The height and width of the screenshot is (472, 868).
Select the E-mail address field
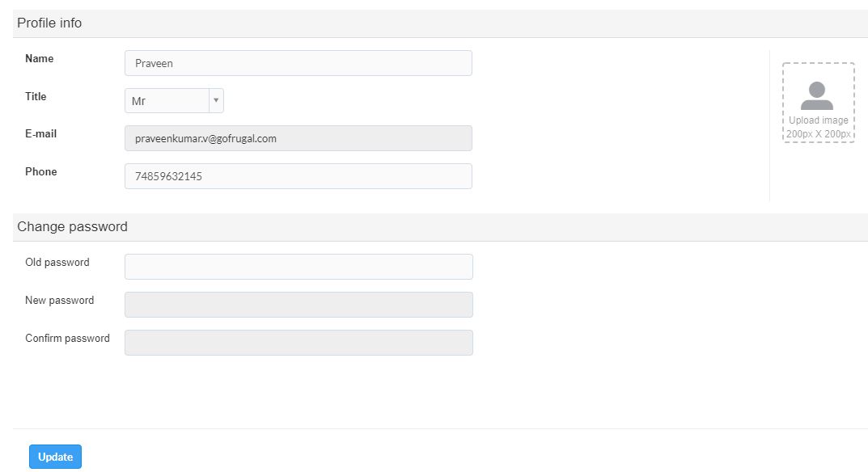[x=298, y=138]
